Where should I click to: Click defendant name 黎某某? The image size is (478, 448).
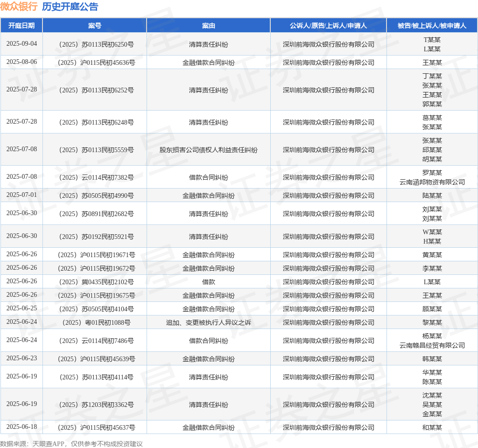pos(432,323)
